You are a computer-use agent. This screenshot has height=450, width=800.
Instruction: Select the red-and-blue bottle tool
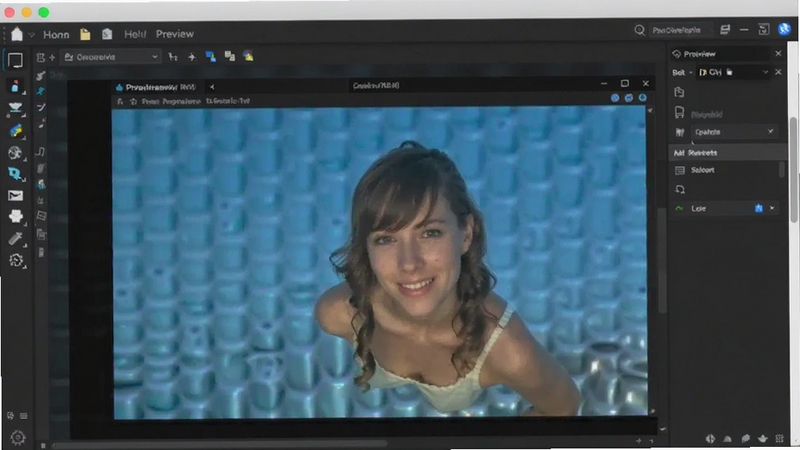click(15, 87)
